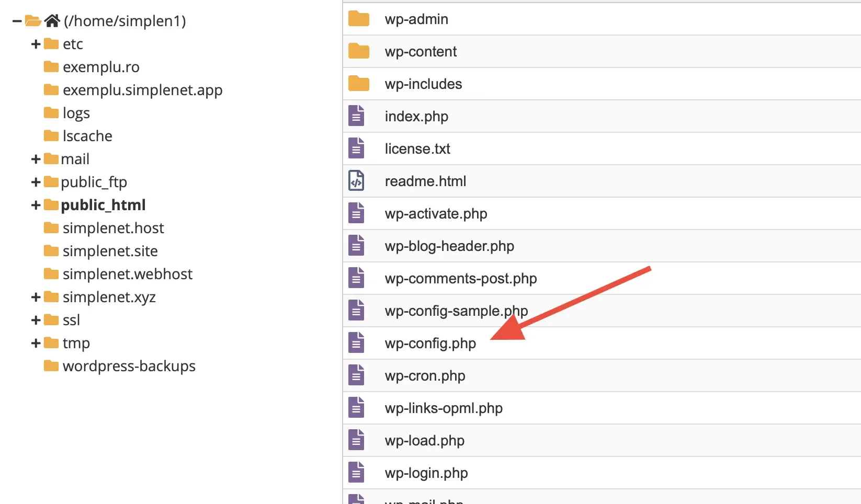This screenshot has height=504, width=861.
Task: Expand the etc folder in tree
Action: [36, 44]
